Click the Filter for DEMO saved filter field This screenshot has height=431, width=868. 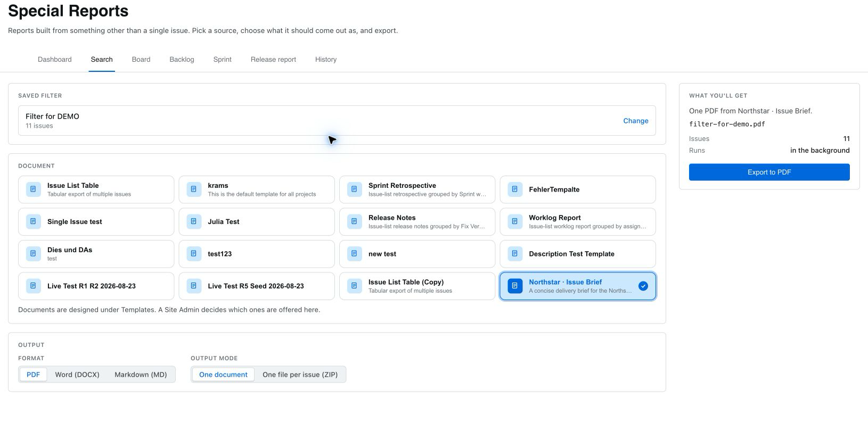[337, 120]
